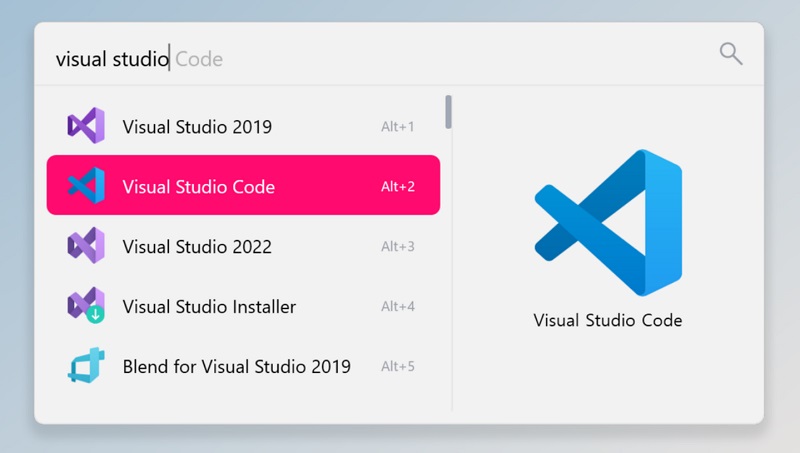This screenshot has width=800, height=453.
Task: Click the Alt+3 shortcut hint
Action: coord(397,247)
